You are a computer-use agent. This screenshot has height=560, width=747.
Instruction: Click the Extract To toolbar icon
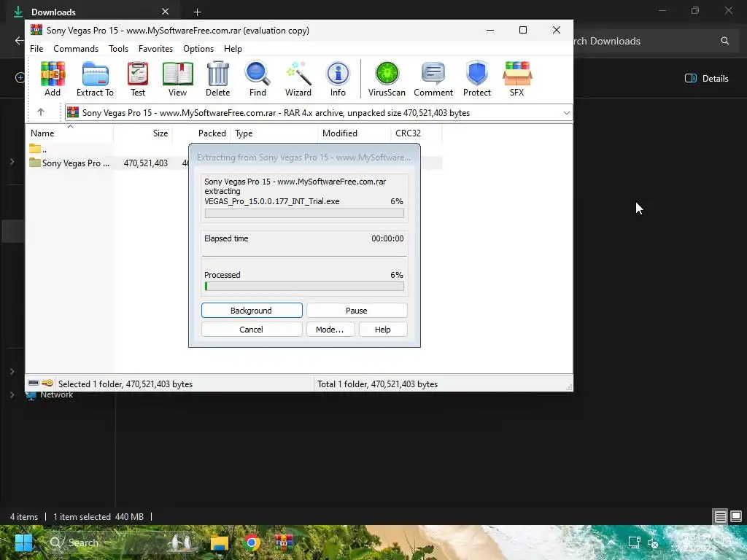(x=96, y=79)
